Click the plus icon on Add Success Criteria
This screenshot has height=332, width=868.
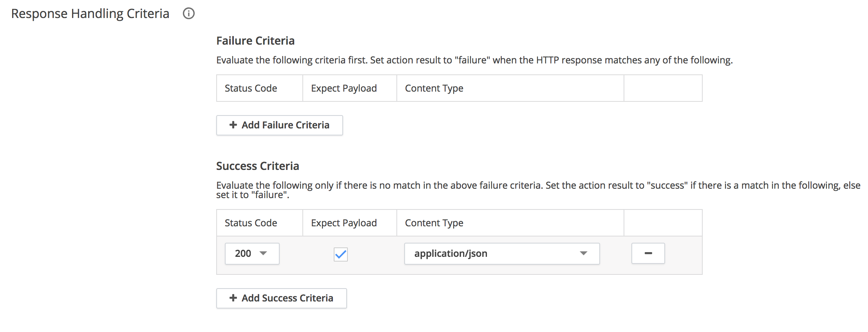tap(233, 298)
